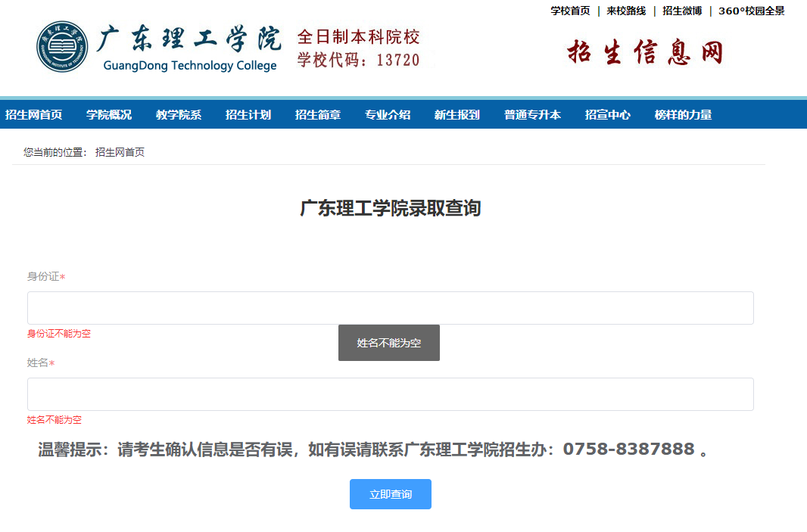Follow the 学校首页 top link
The width and height of the screenshot is (807, 532).
570,11
